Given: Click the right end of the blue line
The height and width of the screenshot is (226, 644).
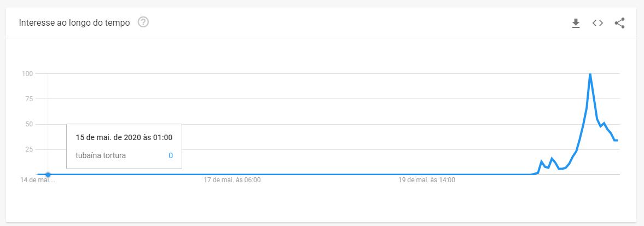Looking at the screenshot, I should tap(617, 141).
